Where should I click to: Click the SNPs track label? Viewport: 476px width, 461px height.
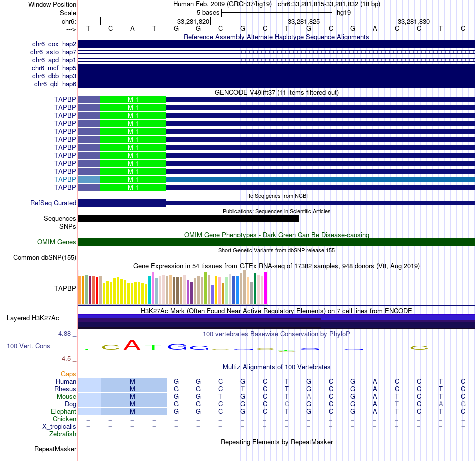coord(68,227)
